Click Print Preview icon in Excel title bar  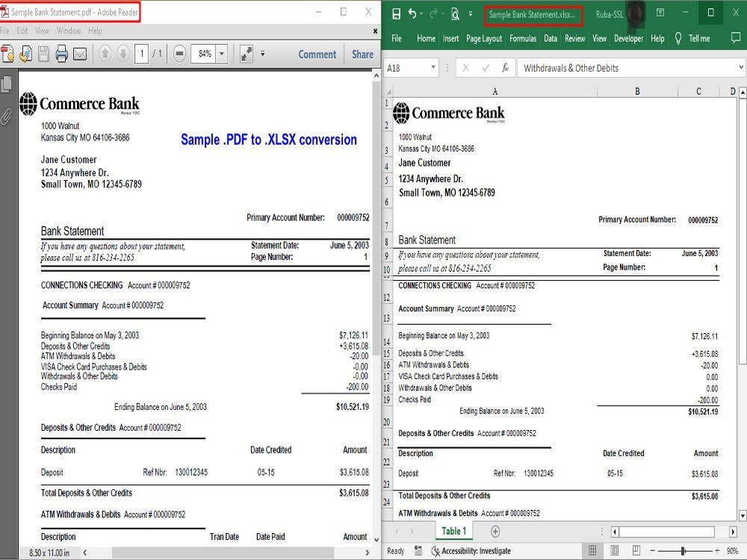[455, 14]
